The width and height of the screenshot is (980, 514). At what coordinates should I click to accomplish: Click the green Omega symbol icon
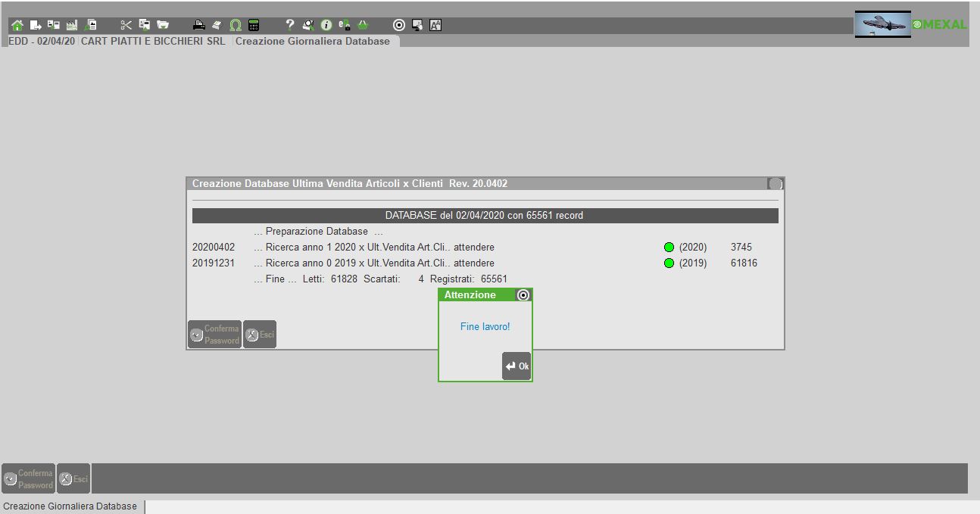pos(236,25)
